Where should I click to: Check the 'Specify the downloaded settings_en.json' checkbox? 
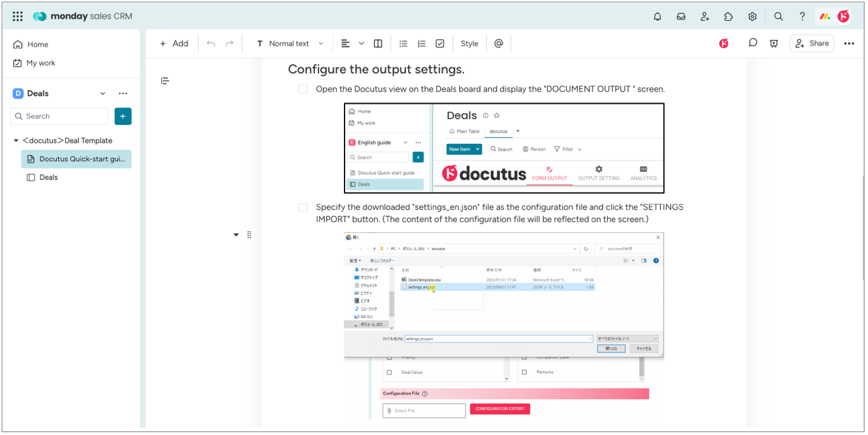point(303,207)
